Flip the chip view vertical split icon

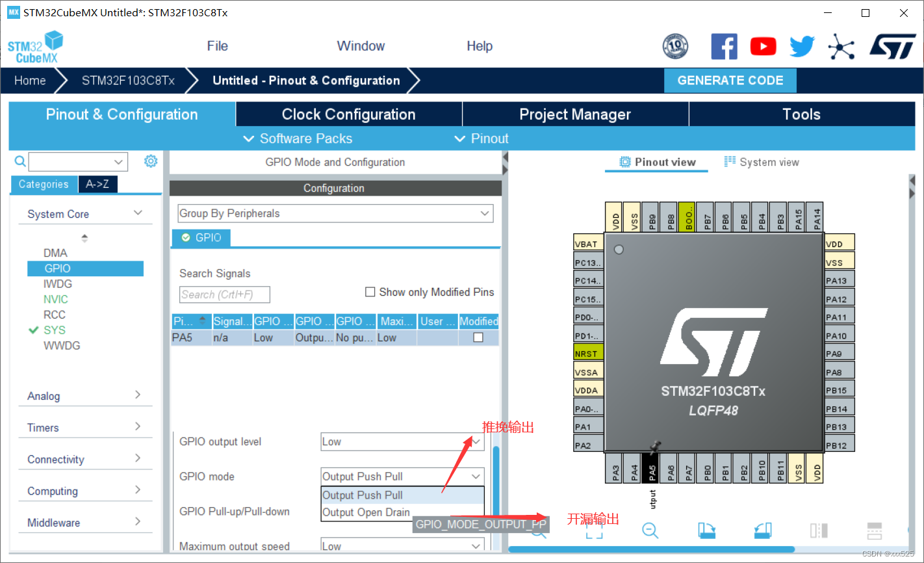(x=819, y=530)
